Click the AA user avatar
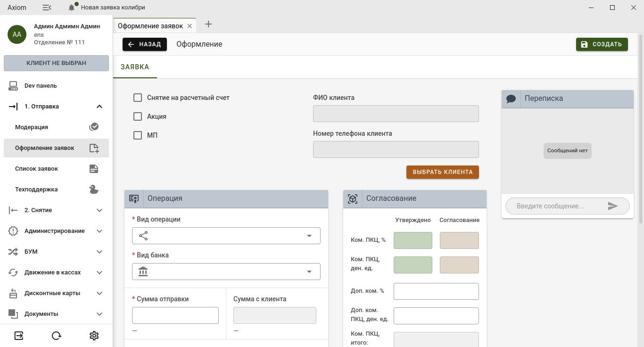This screenshot has width=644, height=347. point(17,34)
